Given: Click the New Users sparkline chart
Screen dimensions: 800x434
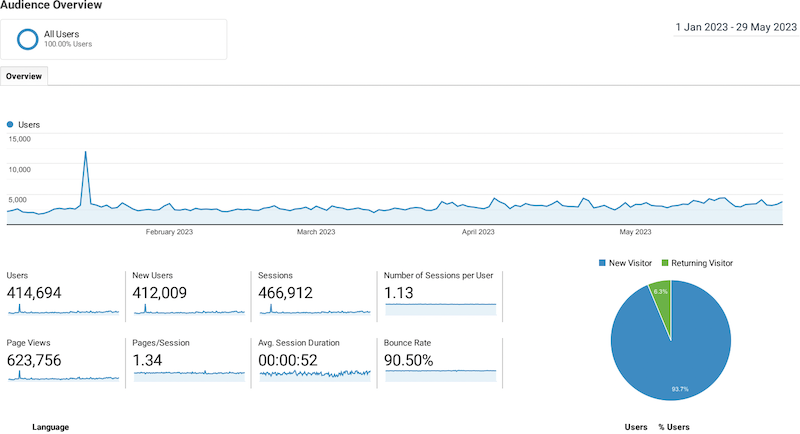Looking at the screenshot, I should tap(188, 310).
